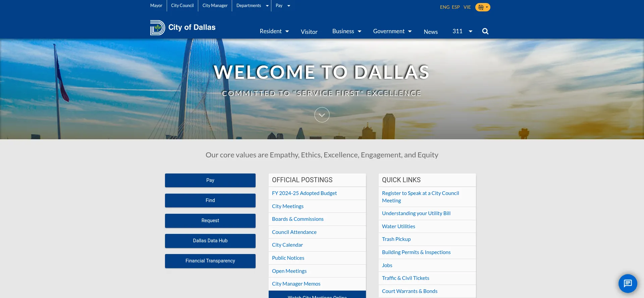Open the Pay dropdown in top bar

[283, 6]
